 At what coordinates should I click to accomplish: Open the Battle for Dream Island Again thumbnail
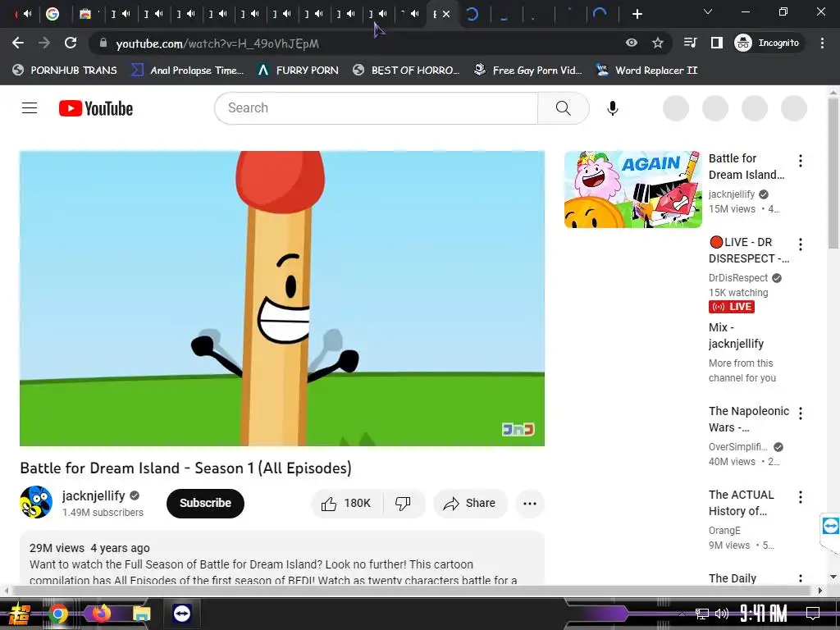pos(632,189)
